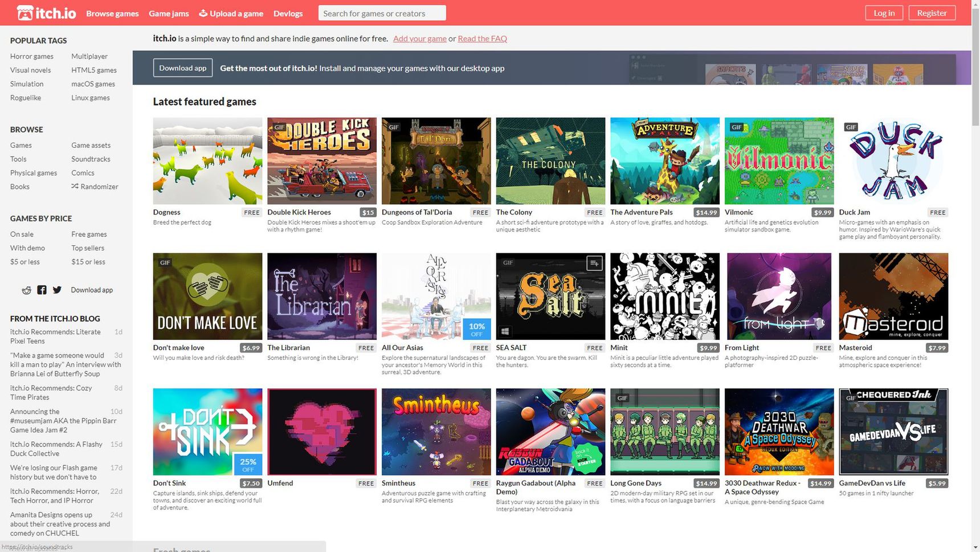Viewport: 980px width, 552px height.
Task: Open blog post Cozy Time Pirates
Action: [x=51, y=392]
